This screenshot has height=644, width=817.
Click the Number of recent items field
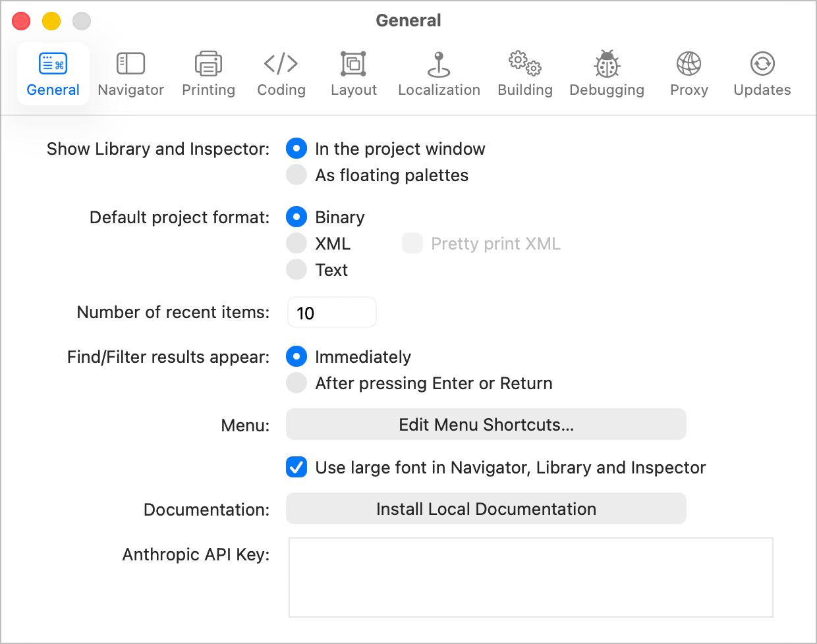(x=332, y=313)
